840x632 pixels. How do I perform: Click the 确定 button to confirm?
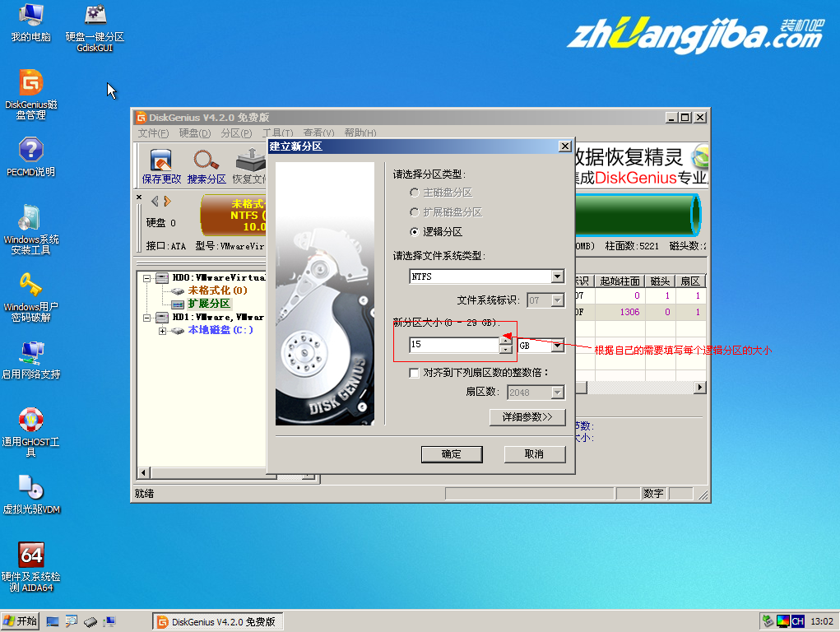451,453
